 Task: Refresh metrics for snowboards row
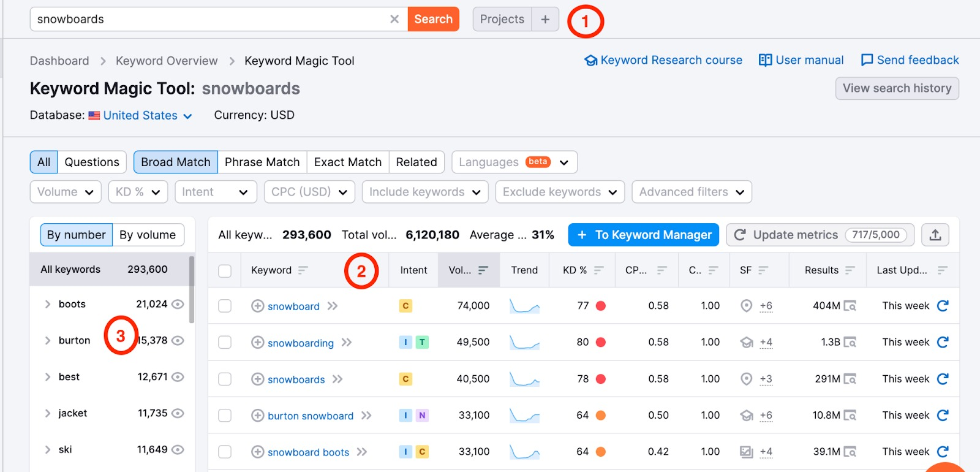(x=943, y=379)
